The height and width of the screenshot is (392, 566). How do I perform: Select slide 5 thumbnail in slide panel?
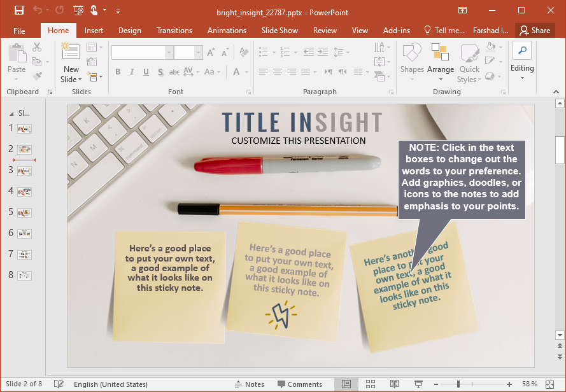coord(24,213)
